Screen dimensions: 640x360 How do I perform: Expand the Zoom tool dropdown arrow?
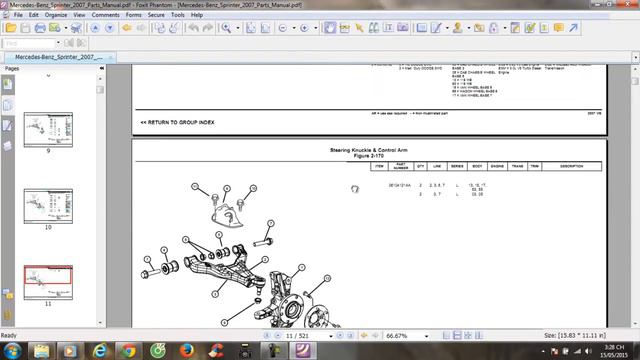coord(238,28)
